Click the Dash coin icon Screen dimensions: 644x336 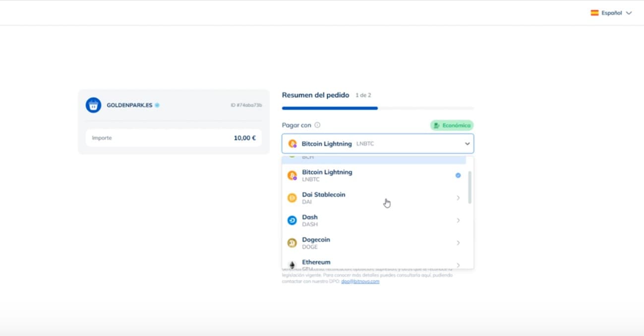(292, 220)
